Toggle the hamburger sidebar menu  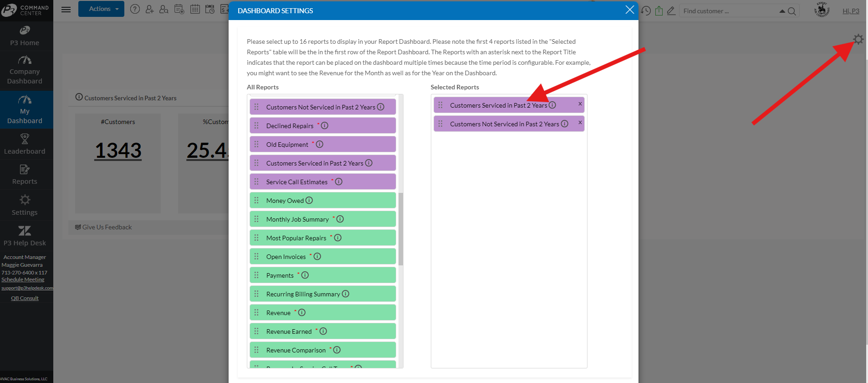(66, 10)
